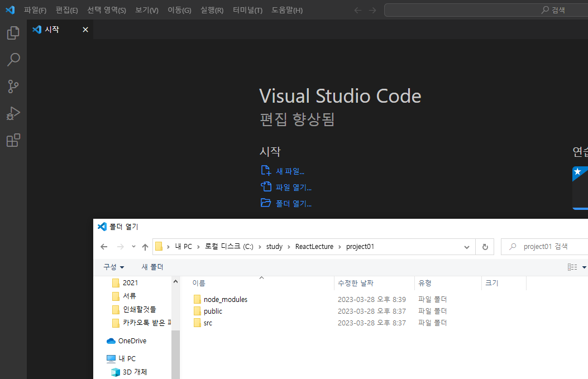The image size is (588, 379).
Task: Close the 시작 tab
Action: (85, 30)
